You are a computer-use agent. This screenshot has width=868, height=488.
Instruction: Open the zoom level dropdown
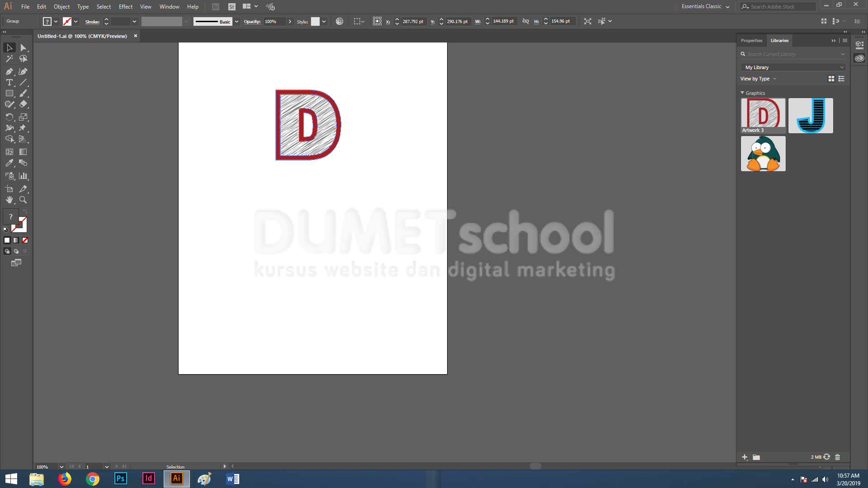tap(61, 467)
